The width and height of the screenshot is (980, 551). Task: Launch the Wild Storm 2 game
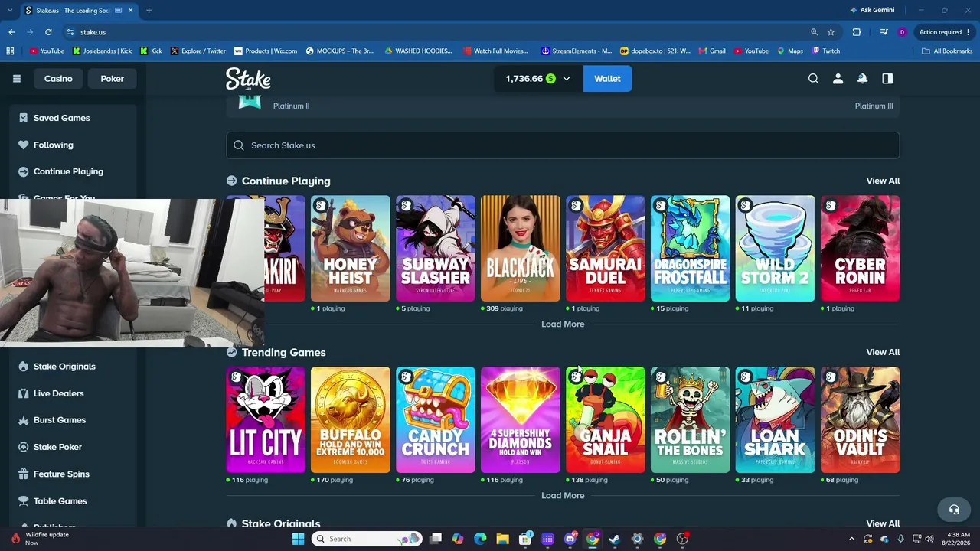tap(775, 248)
